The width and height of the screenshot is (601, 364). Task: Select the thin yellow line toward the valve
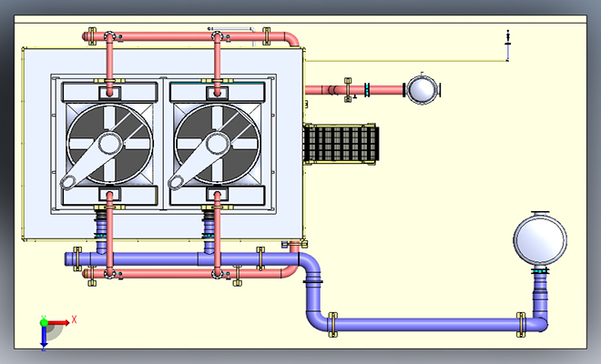point(405,60)
